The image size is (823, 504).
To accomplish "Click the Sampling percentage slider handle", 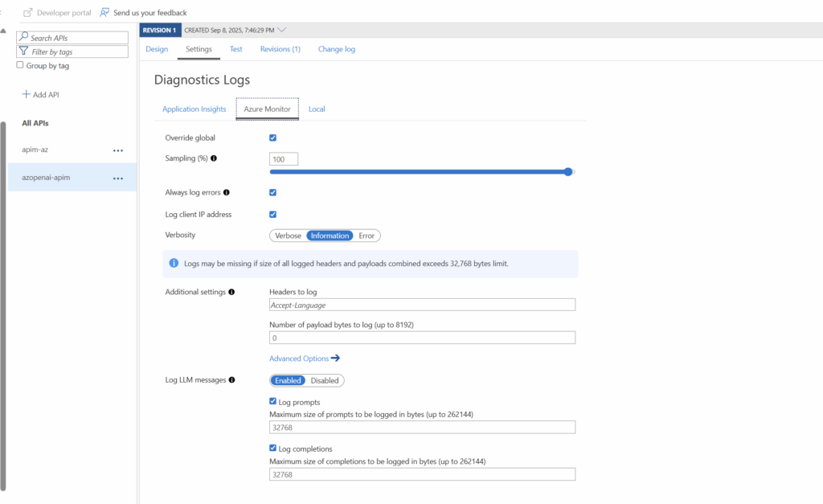I will pyautogui.click(x=568, y=171).
